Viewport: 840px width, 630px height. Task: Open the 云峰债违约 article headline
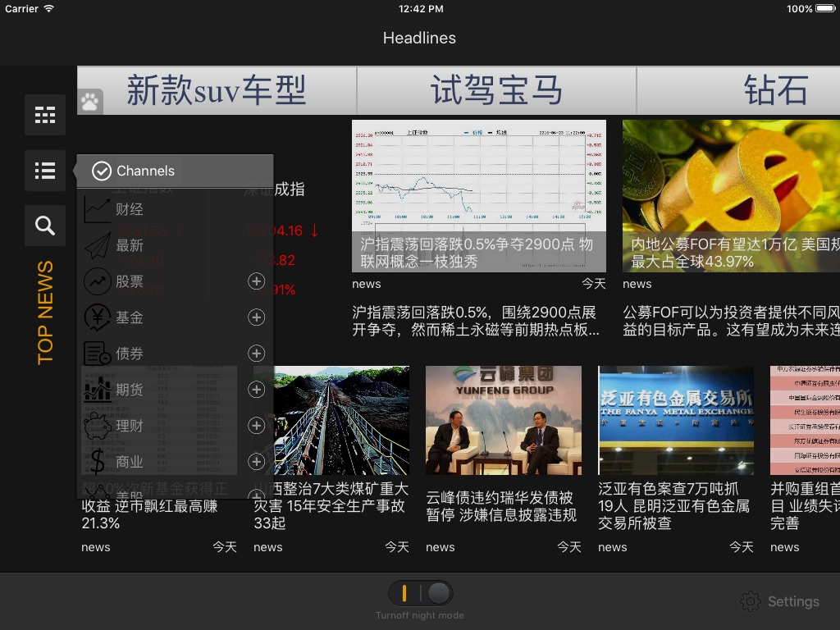point(500,506)
